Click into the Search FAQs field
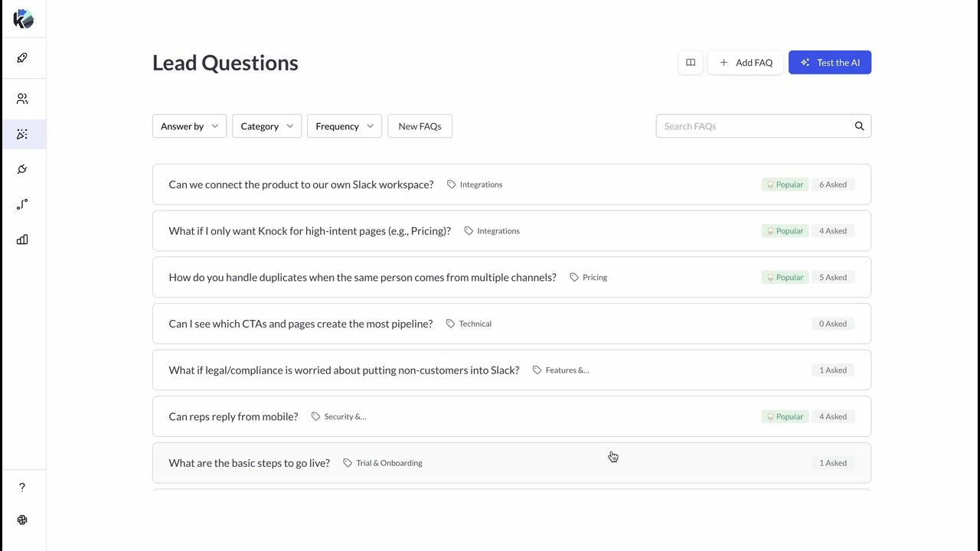Image resolution: width=980 pixels, height=551 pixels. (x=754, y=126)
